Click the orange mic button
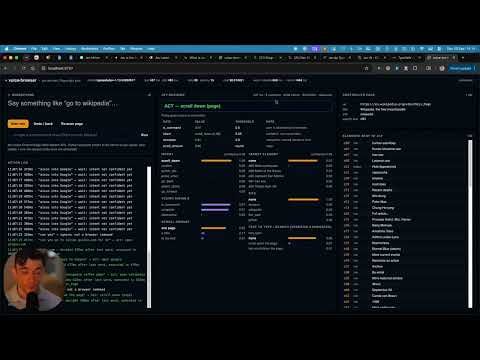 tap(18, 124)
